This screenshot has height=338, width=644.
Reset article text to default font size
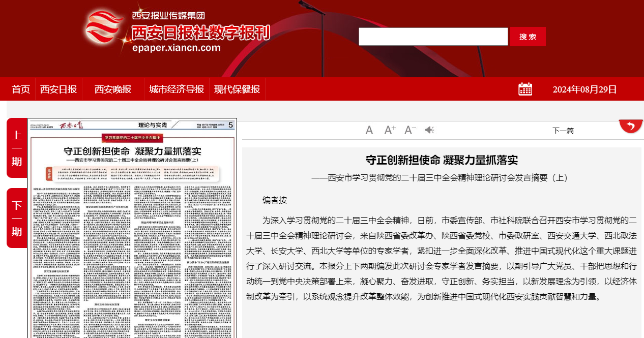[x=369, y=131]
